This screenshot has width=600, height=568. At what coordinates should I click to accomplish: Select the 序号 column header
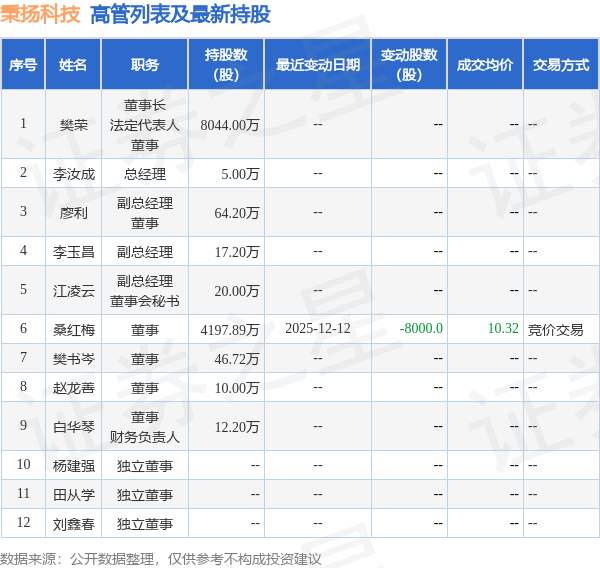click(x=23, y=64)
